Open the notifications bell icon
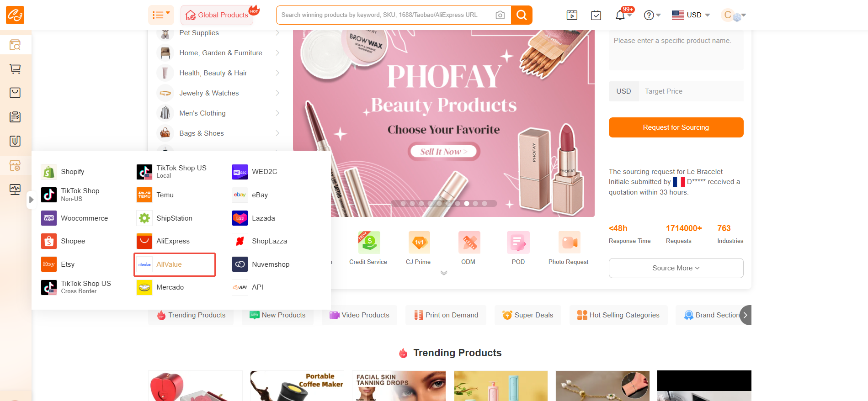 tap(620, 15)
